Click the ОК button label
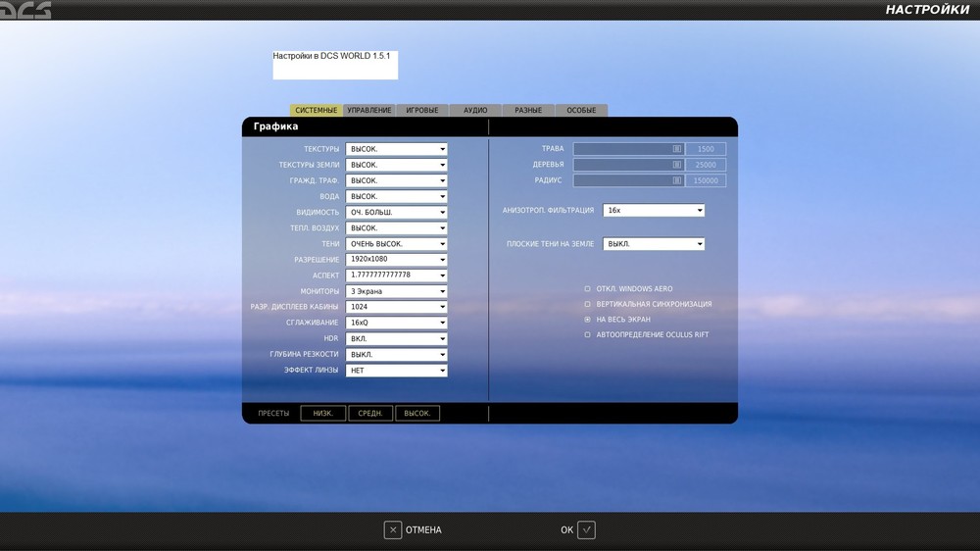Screen dimensions: 980x551 click(566, 529)
